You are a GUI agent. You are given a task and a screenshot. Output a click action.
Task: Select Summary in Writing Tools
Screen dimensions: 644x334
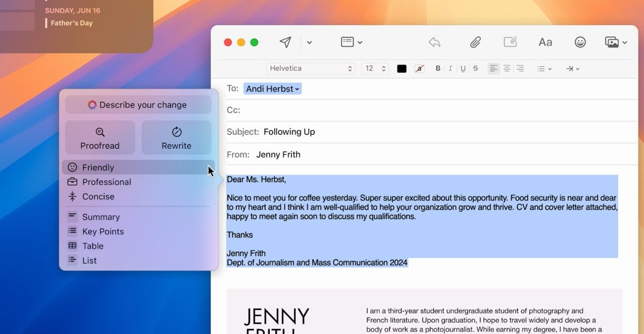(x=138, y=217)
